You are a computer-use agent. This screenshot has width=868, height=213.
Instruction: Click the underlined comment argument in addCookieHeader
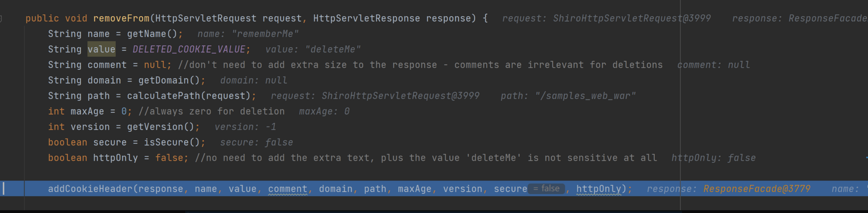(x=288, y=189)
